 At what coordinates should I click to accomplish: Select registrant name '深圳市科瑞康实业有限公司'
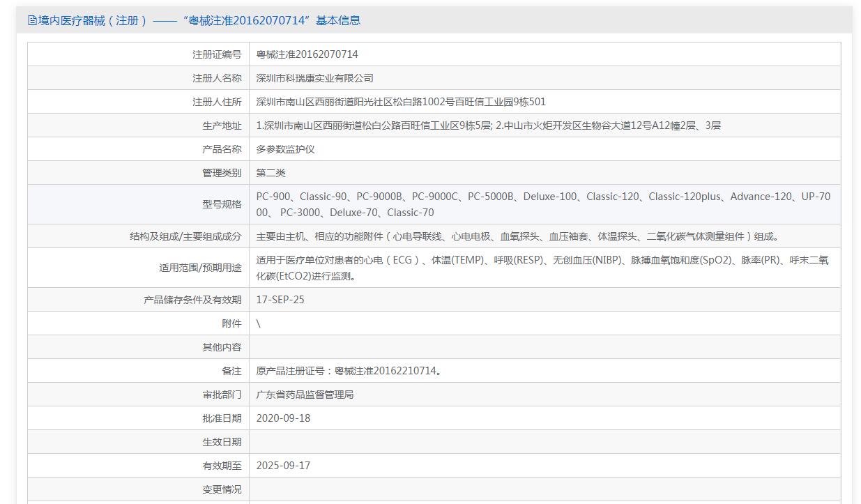(x=314, y=78)
